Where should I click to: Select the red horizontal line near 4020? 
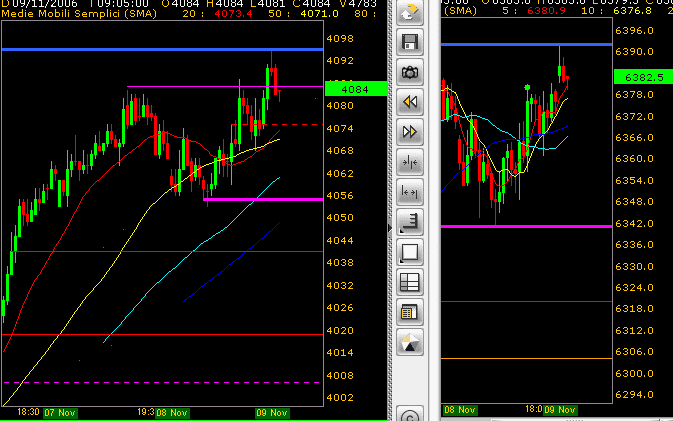pyautogui.click(x=162, y=334)
